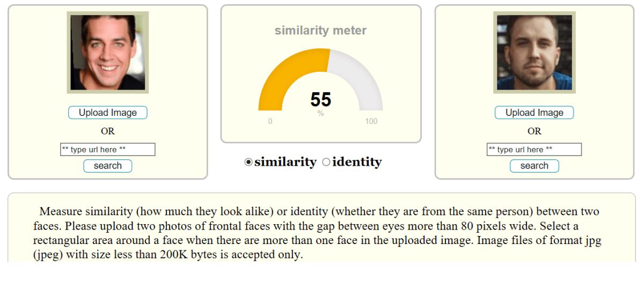Click the bold "identity" radio label
Viewport: 644px width, 288px height.
(357, 162)
